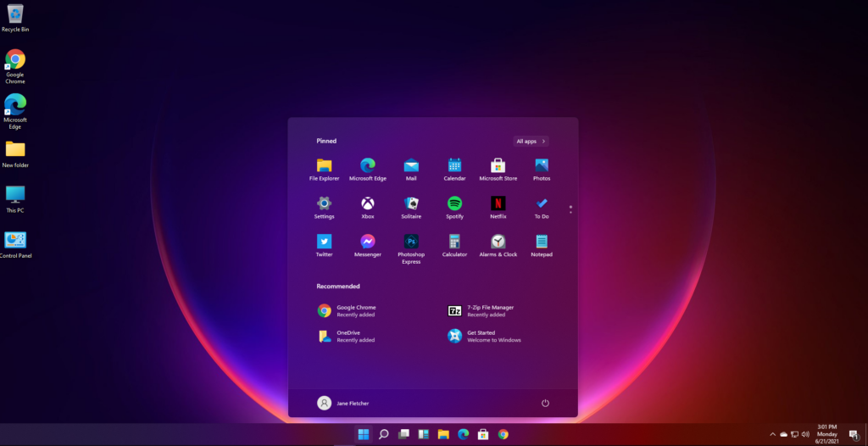Launch Chrome from the taskbar
Screen dimensions: 868x446
503,434
